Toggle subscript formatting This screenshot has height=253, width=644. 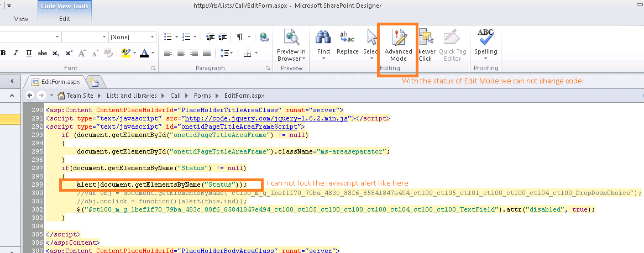pyautogui.click(x=56, y=53)
